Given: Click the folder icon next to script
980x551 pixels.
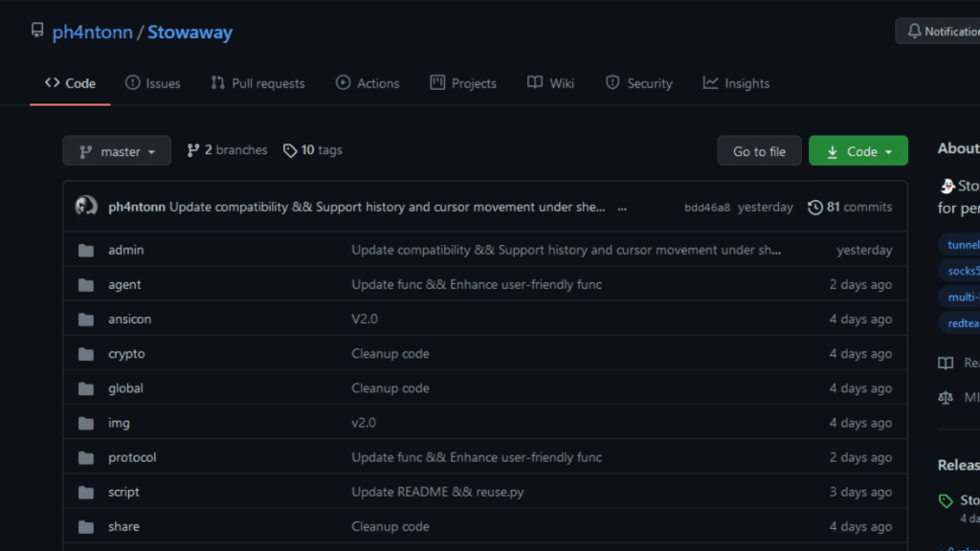Looking at the screenshot, I should click(x=86, y=493).
